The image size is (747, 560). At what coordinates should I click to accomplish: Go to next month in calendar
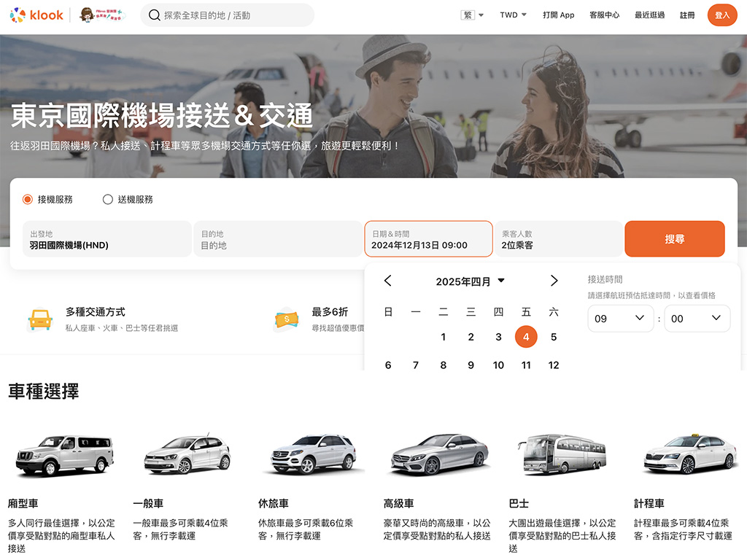tap(554, 281)
